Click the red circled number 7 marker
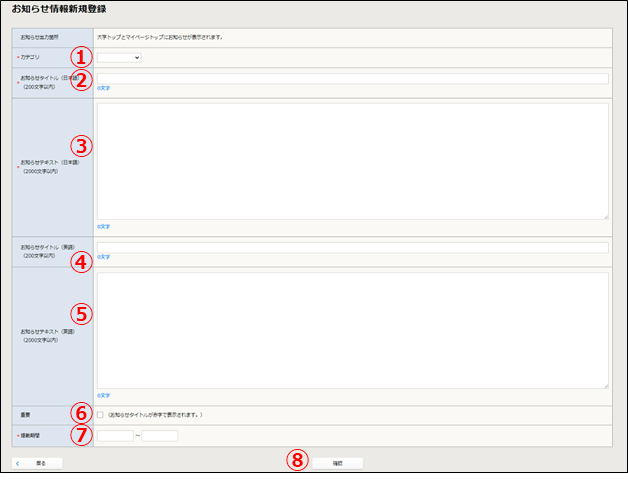The width and height of the screenshot is (628, 493). coord(83,435)
